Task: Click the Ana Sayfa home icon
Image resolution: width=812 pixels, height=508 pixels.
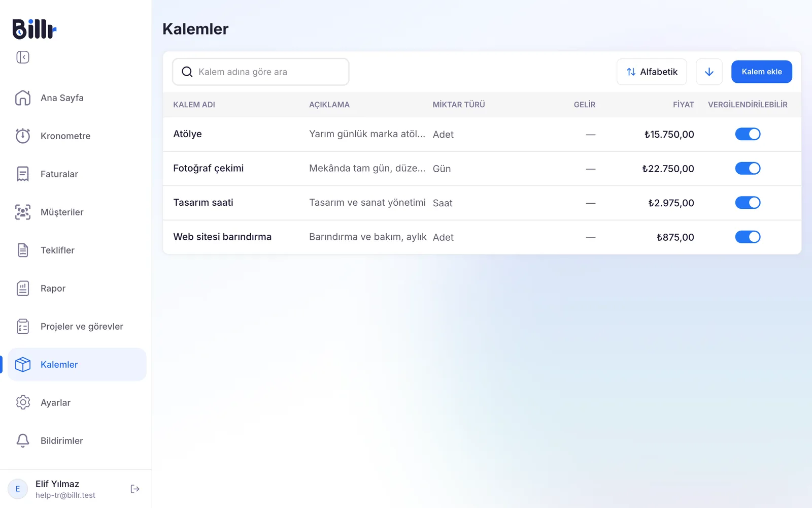Action: coord(23,98)
